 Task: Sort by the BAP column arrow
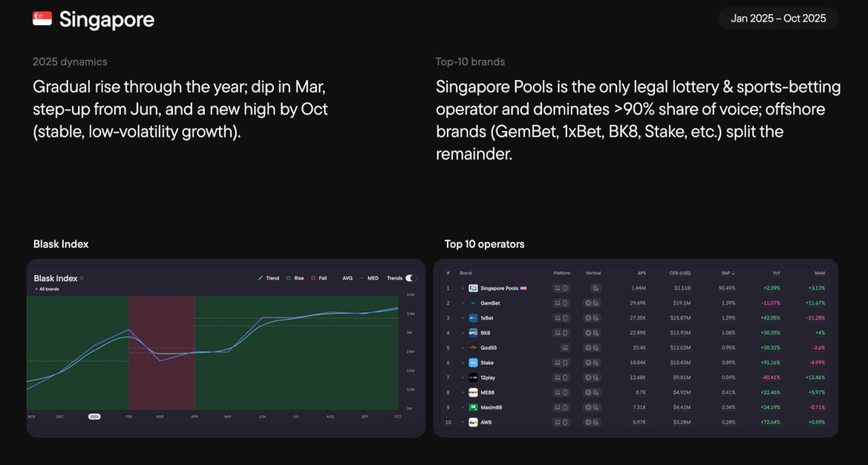click(732, 273)
